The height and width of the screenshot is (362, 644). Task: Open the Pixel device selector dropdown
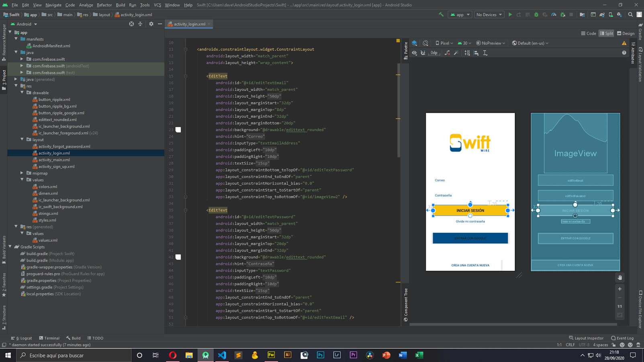pos(444,43)
